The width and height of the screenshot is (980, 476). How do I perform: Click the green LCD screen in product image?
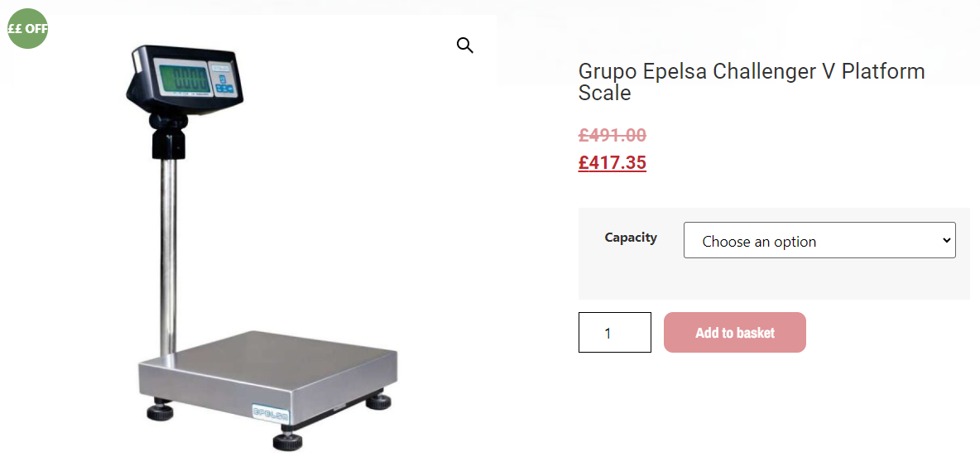[184, 81]
